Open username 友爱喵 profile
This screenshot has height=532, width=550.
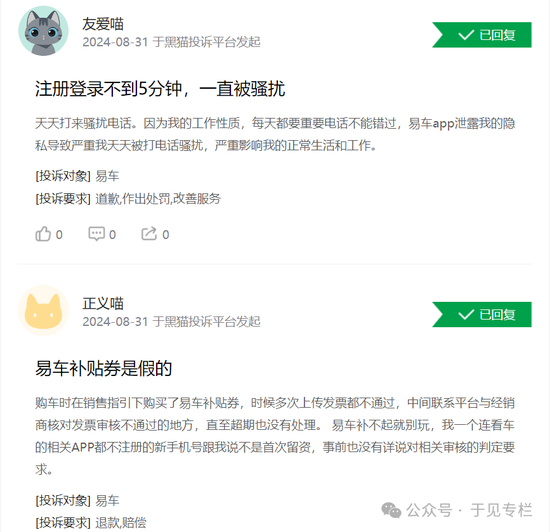pos(103,24)
